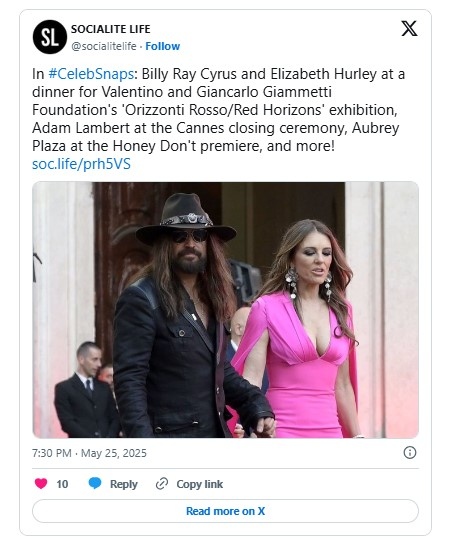The height and width of the screenshot is (538, 451).
Task: Click the black hat in photo
Action: coord(186,218)
